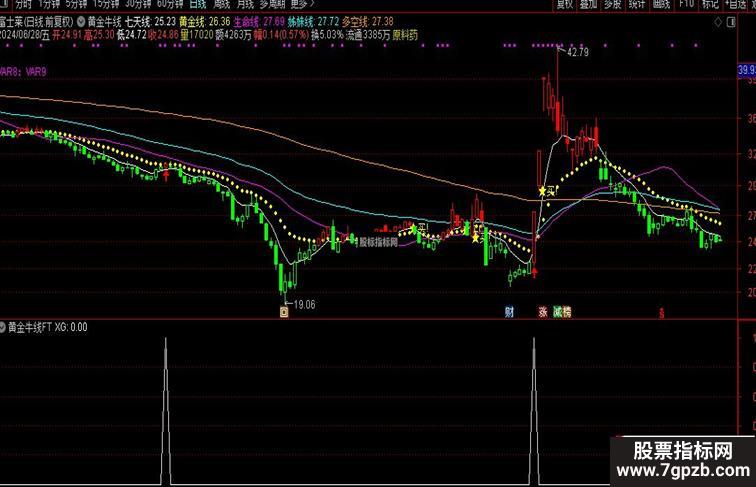Click the blue 39.9 price axis tag

pos(747,70)
